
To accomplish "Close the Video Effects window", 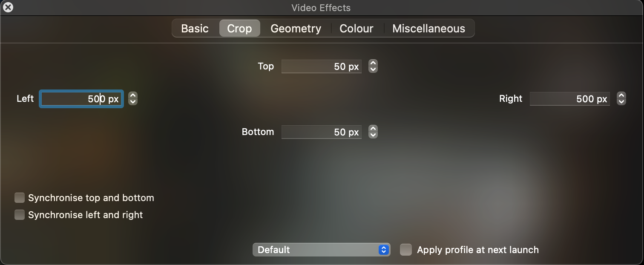I will coord(8,7).
